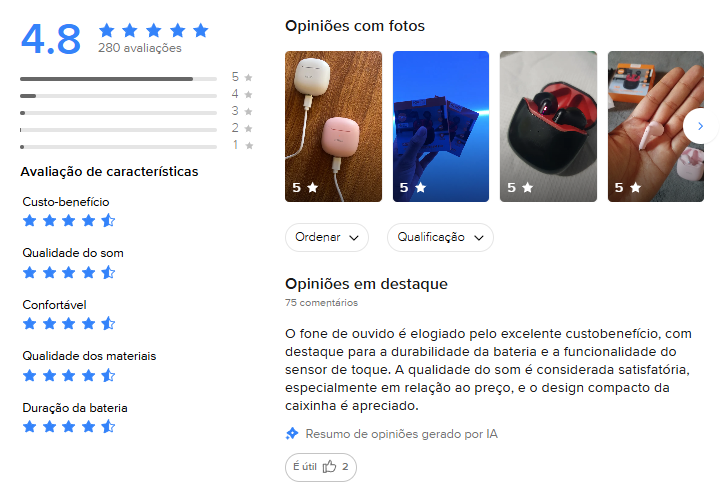Screen dimensions: 725x489
Task: Click the overall 4.8 five-star rating
Action: tap(154, 31)
